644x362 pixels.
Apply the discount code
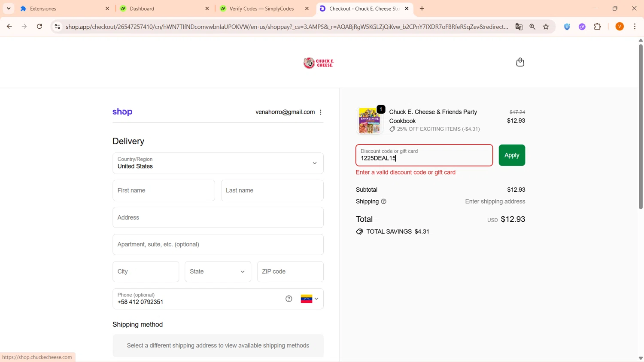[512, 155]
